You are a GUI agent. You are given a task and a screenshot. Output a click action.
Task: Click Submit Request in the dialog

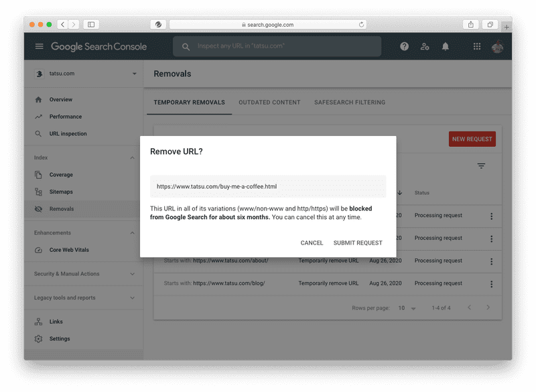coord(358,243)
